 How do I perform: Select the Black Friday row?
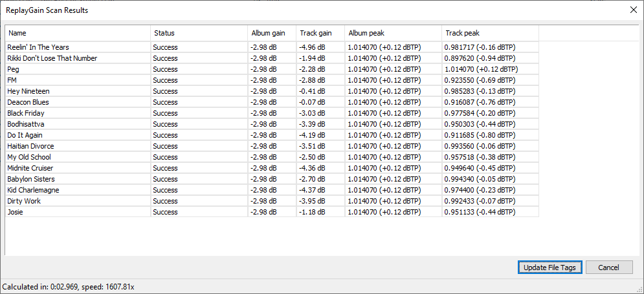tap(272, 113)
